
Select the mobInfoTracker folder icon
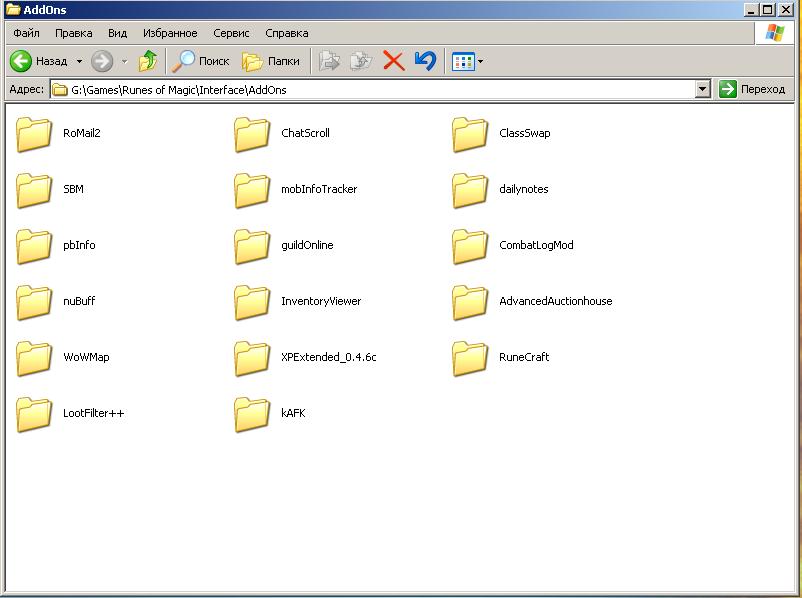[252, 190]
